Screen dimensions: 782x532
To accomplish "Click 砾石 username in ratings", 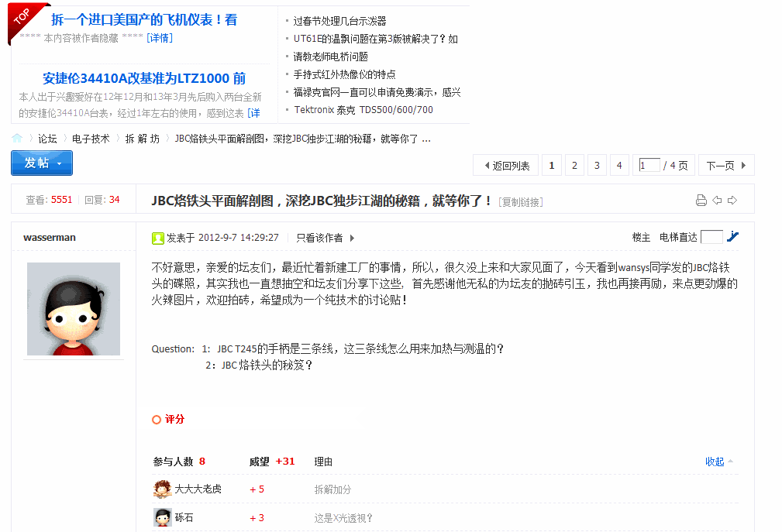I will tap(184, 517).
